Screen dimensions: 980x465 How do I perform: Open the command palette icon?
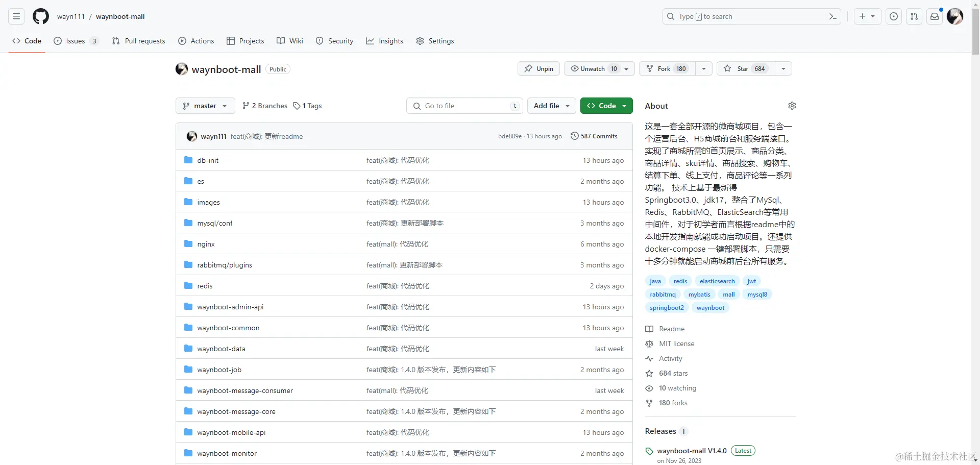[x=833, y=16]
